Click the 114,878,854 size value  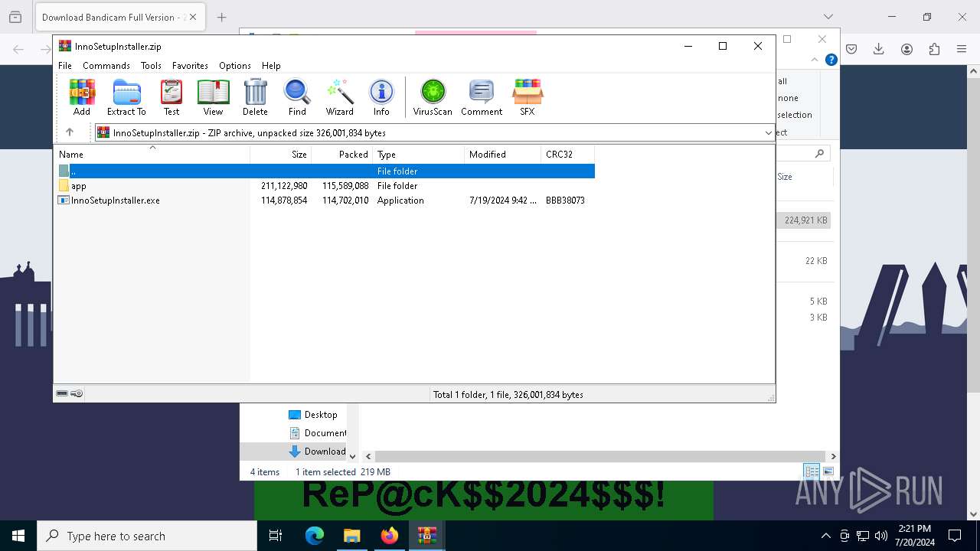coord(284,201)
